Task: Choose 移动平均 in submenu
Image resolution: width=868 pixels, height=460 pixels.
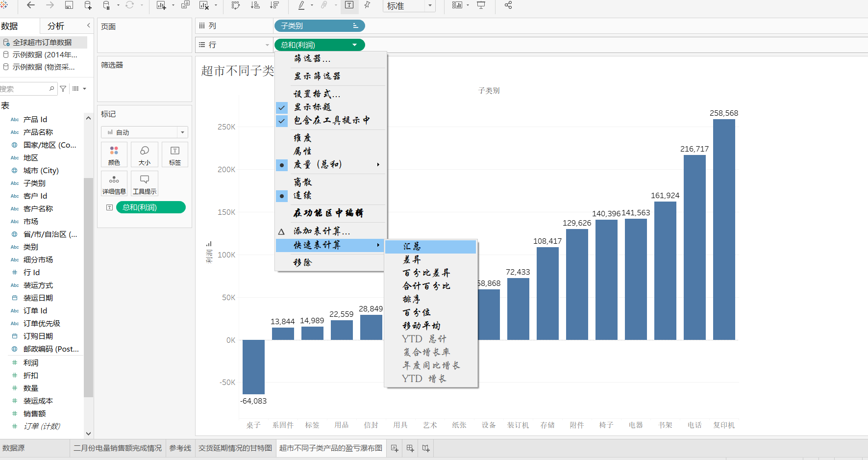Action: [431, 326]
